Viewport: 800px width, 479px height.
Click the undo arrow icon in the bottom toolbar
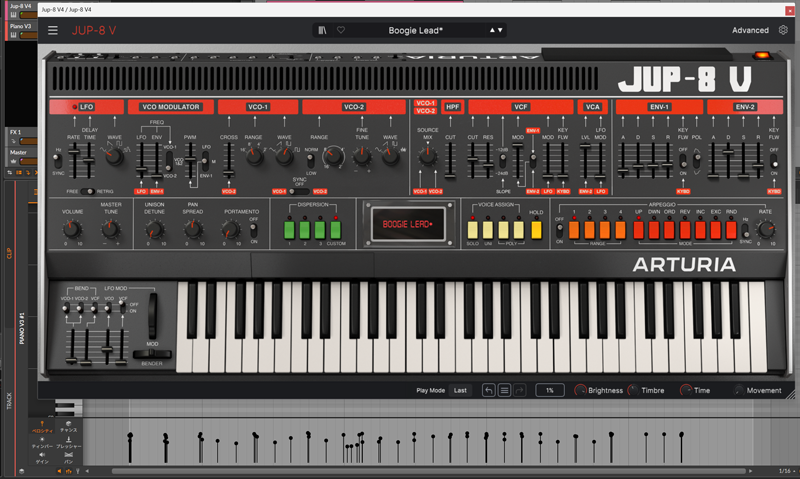tap(488, 390)
